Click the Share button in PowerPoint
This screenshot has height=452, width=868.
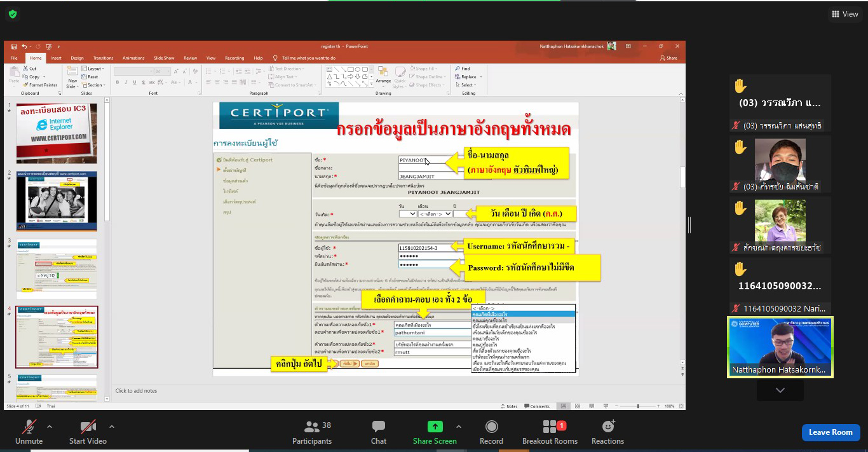668,58
